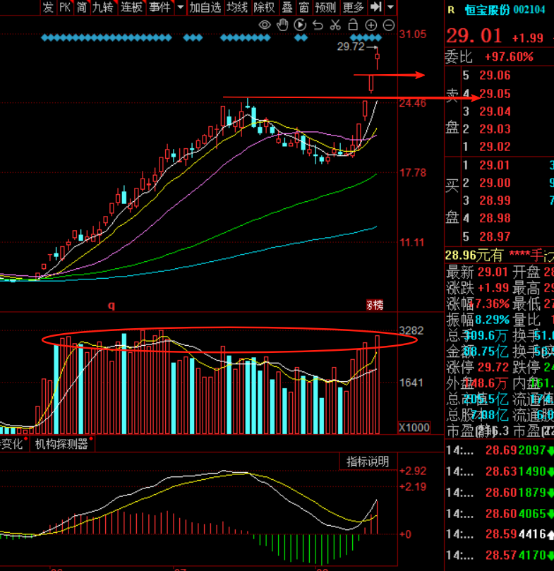Click the trade tick 28.63 1490
554x571 pixels.
point(500,472)
